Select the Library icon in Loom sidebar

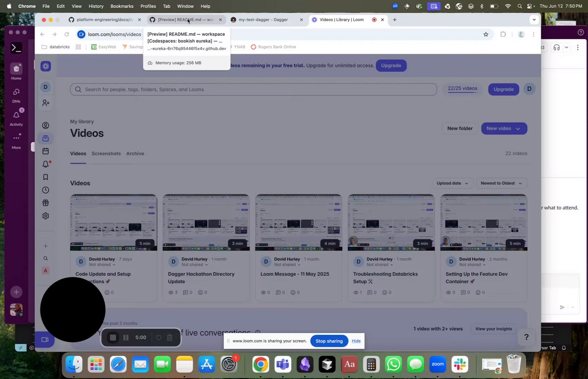click(45, 138)
